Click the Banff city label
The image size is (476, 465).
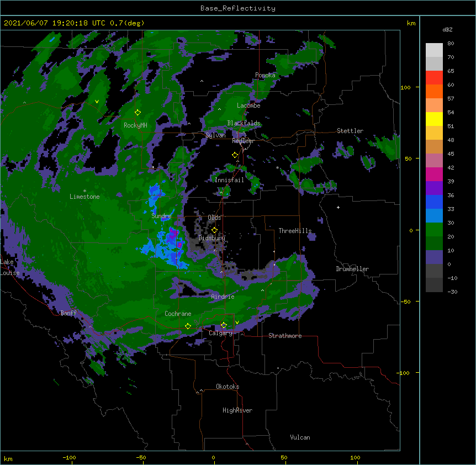(x=68, y=313)
